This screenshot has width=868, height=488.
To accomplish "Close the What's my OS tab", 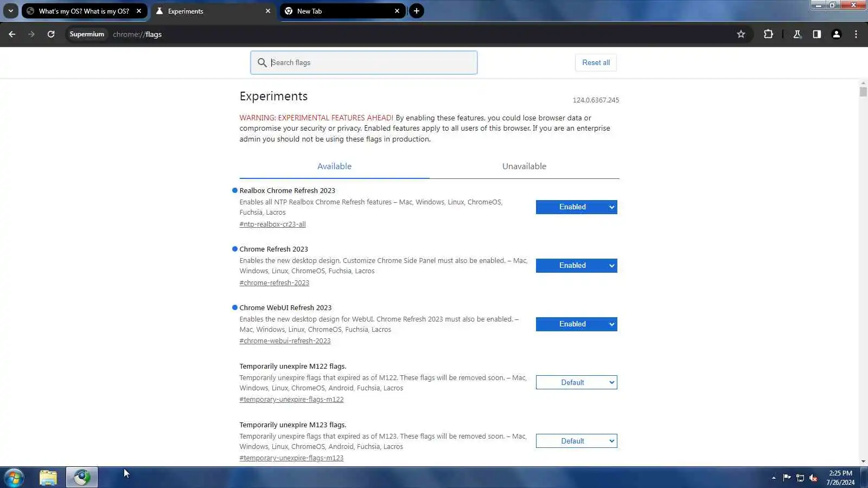I will coord(139,11).
